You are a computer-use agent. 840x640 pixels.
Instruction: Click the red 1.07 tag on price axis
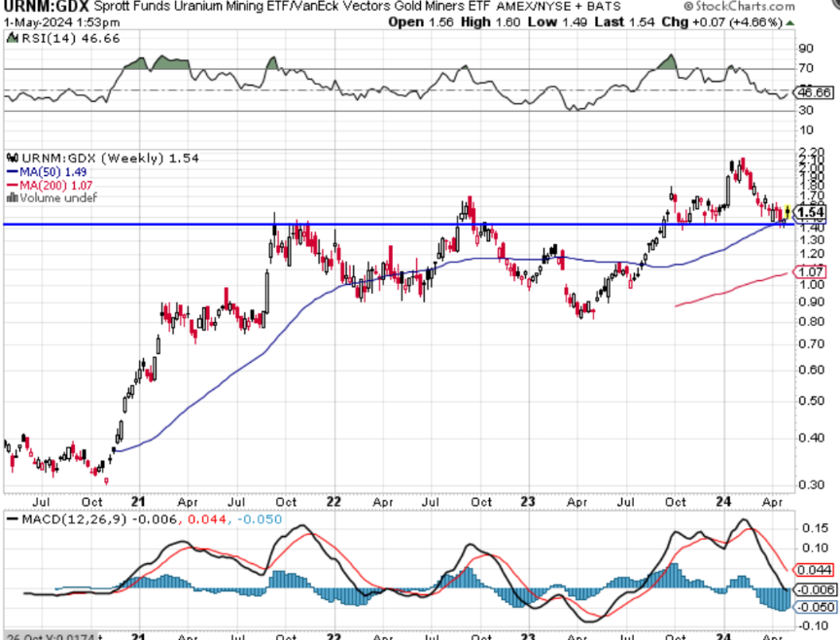(x=810, y=271)
